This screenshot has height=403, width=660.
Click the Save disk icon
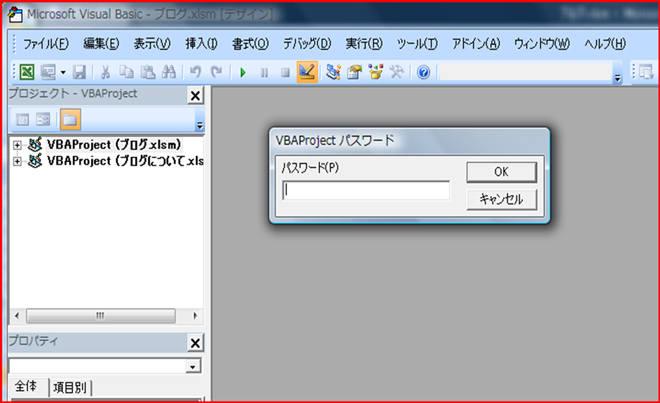click(x=80, y=72)
